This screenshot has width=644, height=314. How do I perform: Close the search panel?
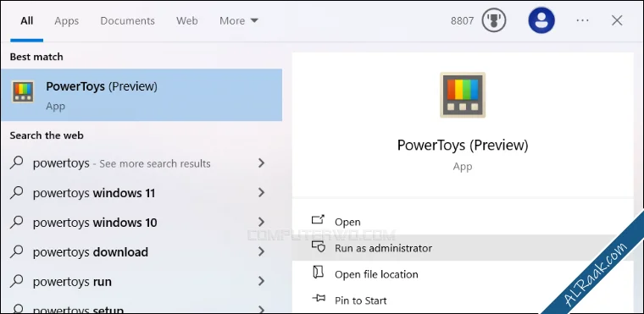click(617, 20)
